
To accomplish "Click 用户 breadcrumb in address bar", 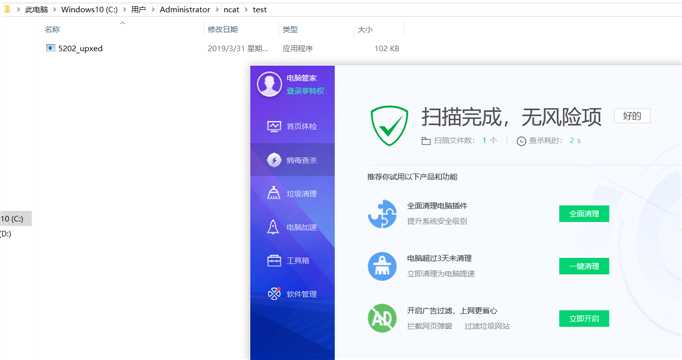I will coord(139,10).
